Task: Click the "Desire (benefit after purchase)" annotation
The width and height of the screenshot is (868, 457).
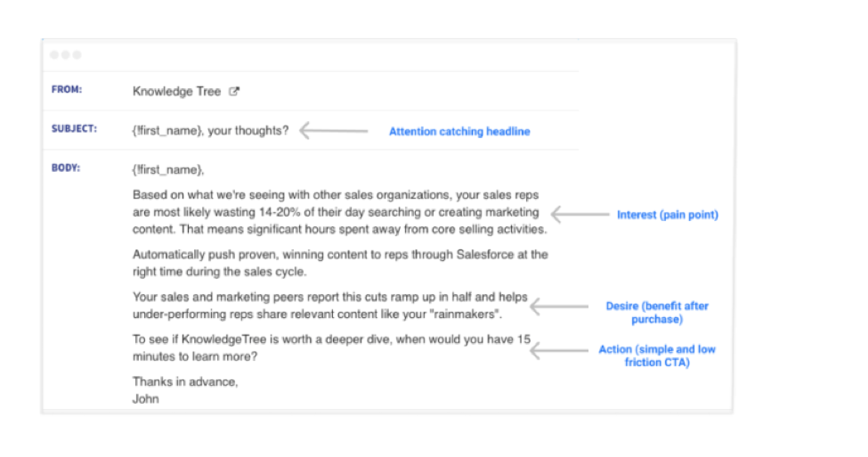Action: (657, 313)
